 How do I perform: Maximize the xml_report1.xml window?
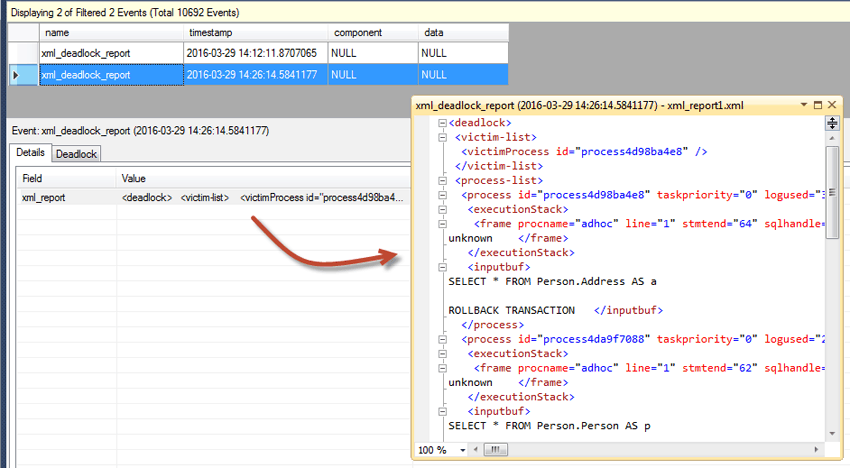click(818, 105)
